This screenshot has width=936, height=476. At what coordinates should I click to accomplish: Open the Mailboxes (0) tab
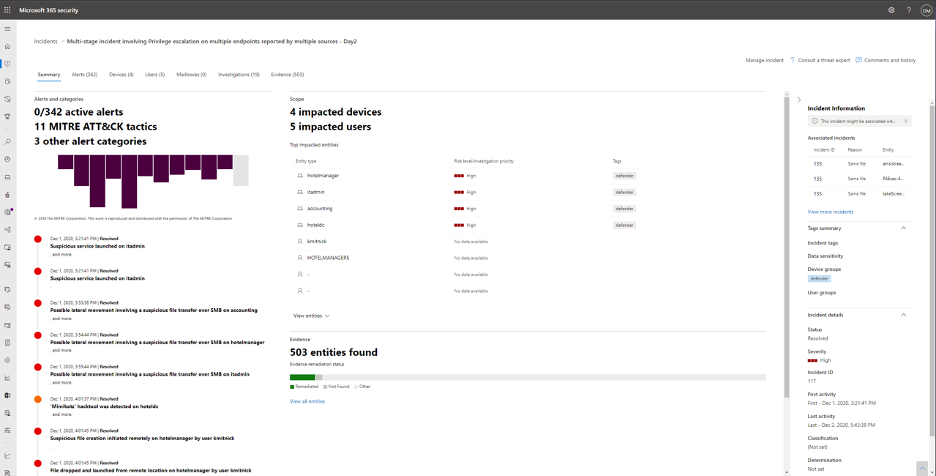[192, 75]
